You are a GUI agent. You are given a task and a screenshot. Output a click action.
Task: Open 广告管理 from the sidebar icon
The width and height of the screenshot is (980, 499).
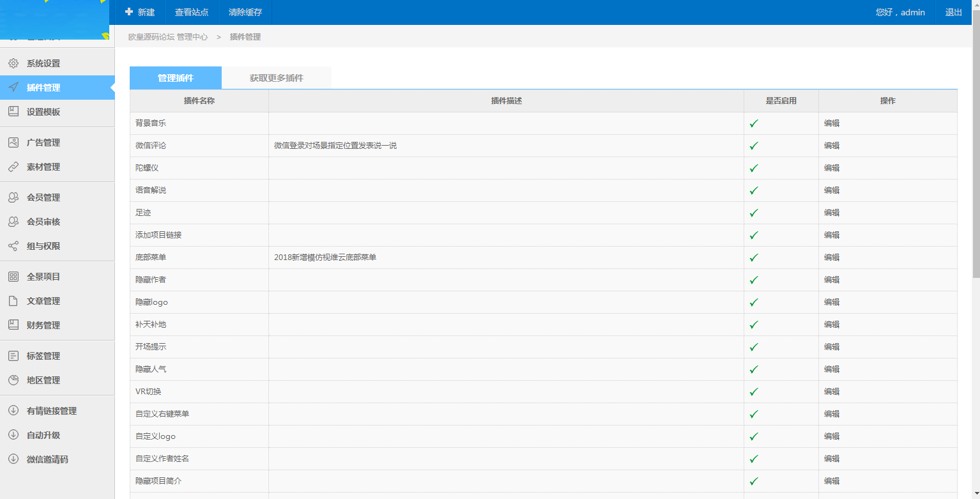click(x=13, y=142)
